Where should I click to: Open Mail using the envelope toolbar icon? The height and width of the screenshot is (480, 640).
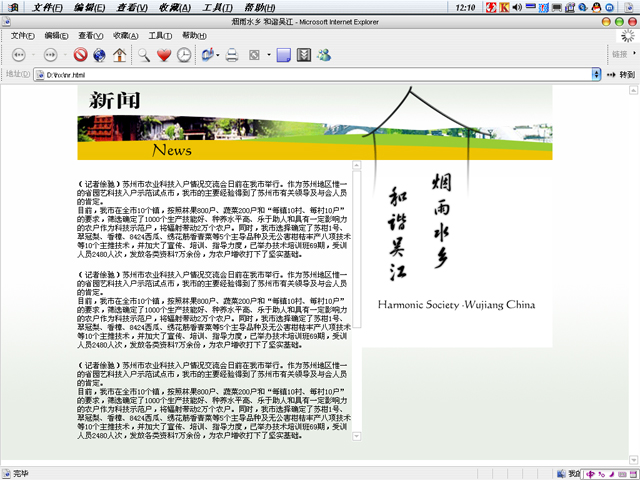208,54
